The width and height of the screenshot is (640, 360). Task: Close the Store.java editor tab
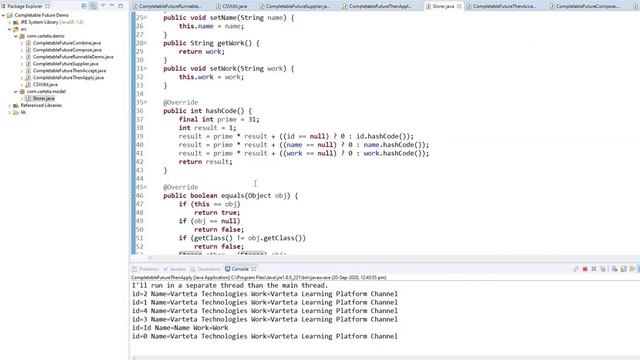(x=459, y=6)
